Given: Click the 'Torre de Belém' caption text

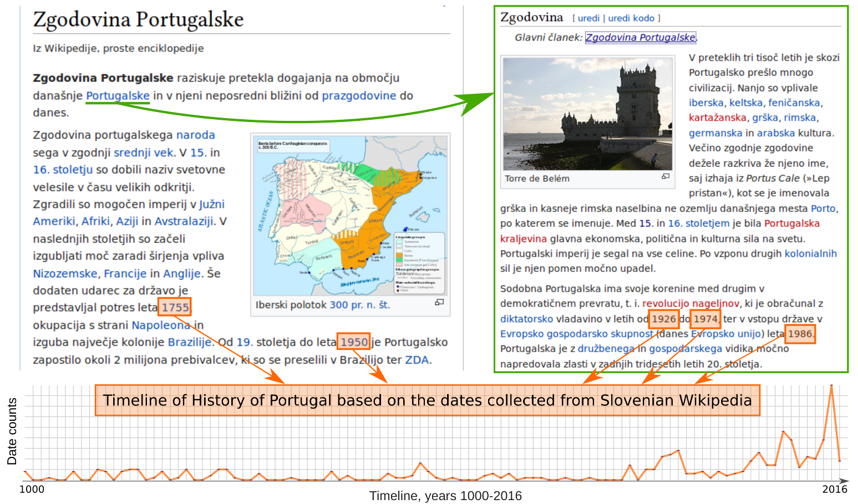Looking at the screenshot, I should point(537,179).
